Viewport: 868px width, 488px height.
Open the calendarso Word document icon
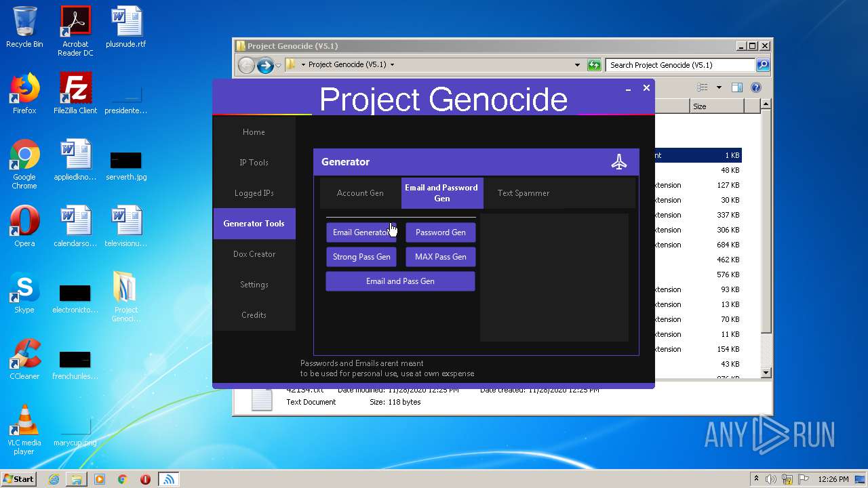click(x=75, y=226)
